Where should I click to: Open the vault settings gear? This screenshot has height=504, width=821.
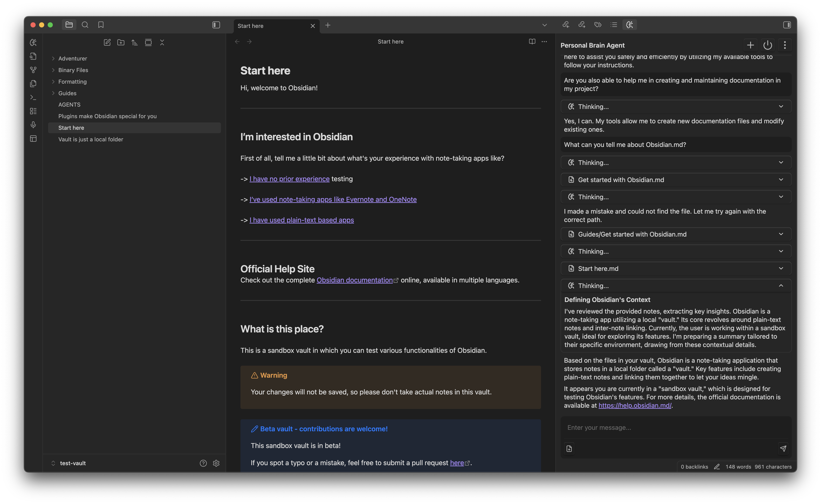[x=216, y=463]
